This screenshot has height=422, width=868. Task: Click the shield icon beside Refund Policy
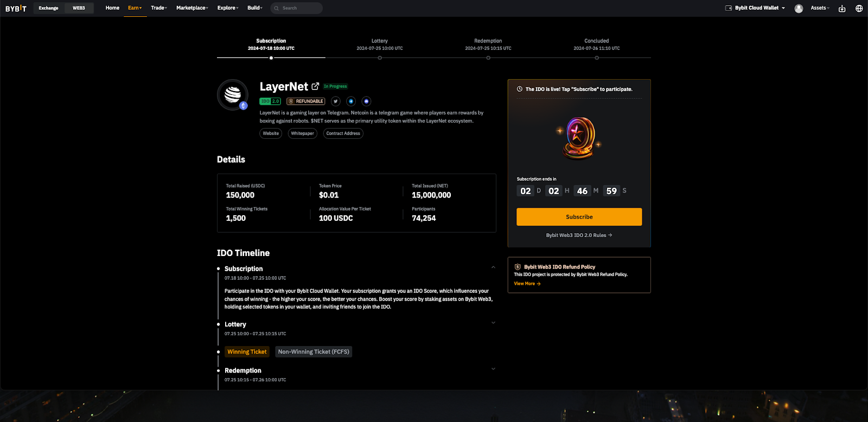(x=518, y=267)
